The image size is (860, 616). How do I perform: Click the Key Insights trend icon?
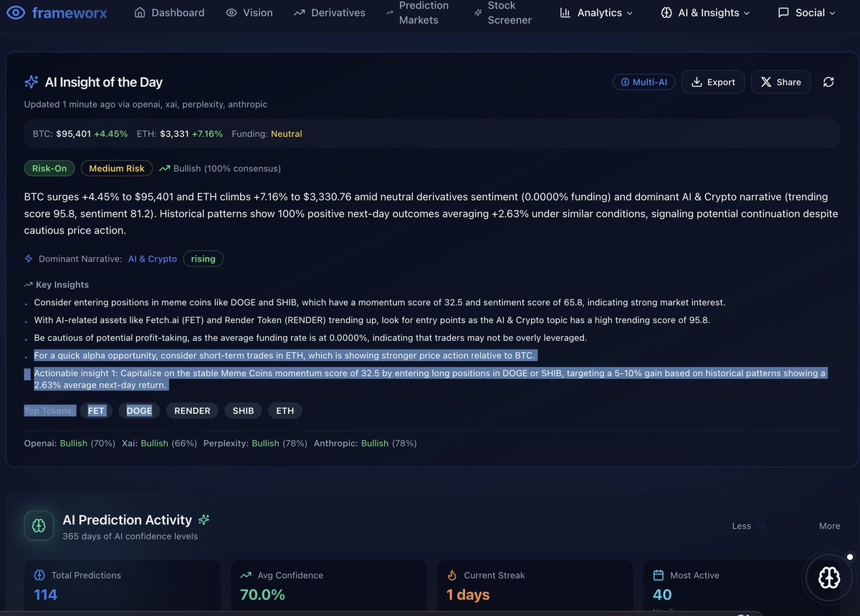29,284
